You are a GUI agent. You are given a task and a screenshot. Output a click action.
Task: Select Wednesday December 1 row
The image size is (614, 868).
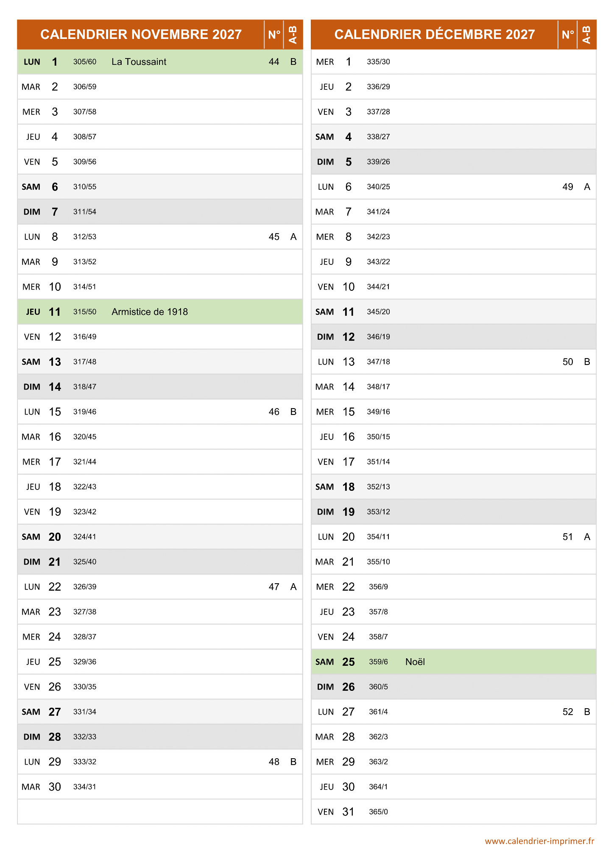click(x=453, y=62)
